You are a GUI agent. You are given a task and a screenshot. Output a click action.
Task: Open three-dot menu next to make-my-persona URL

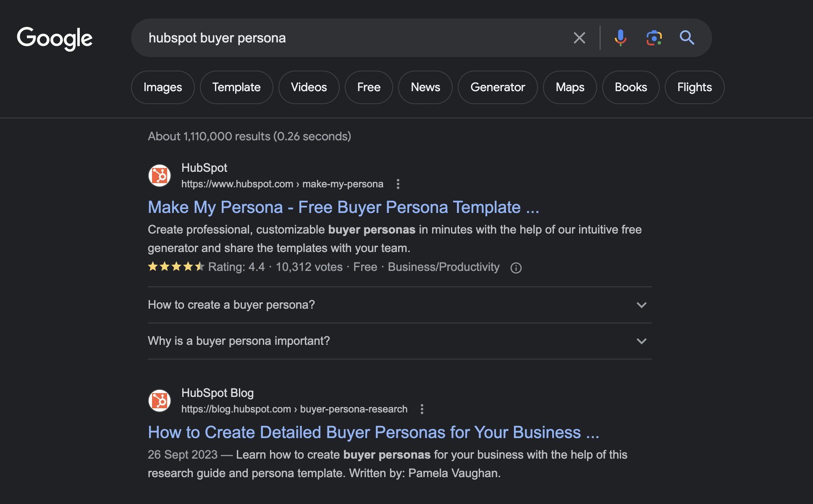(398, 184)
